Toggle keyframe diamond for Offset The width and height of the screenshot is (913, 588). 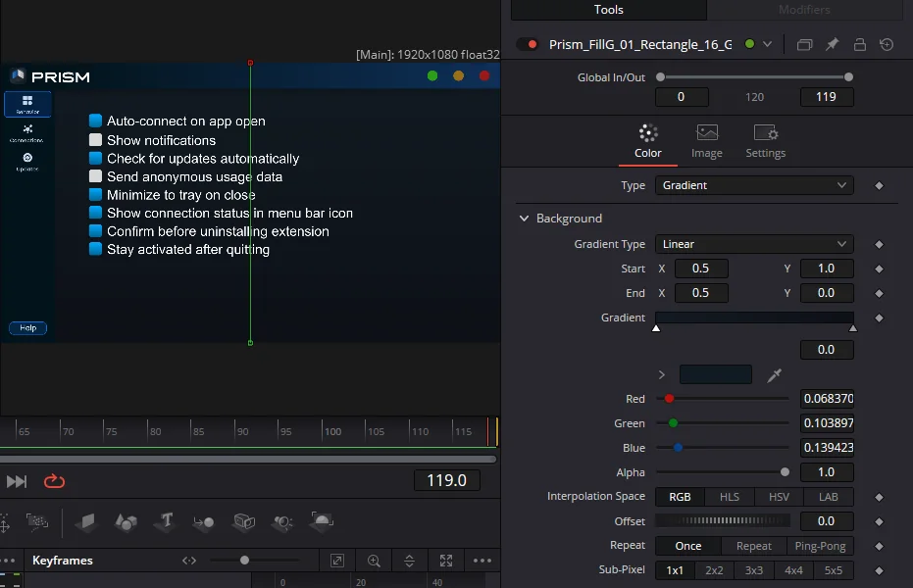pos(880,521)
